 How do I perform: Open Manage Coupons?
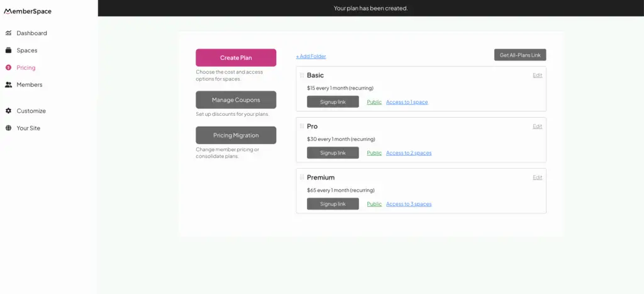(236, 100)
